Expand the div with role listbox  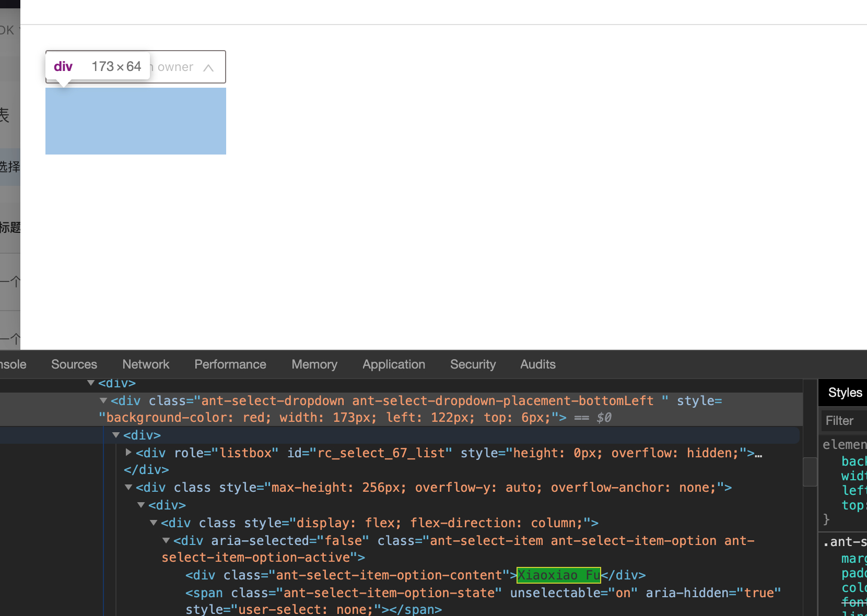(x=128, y=453)
